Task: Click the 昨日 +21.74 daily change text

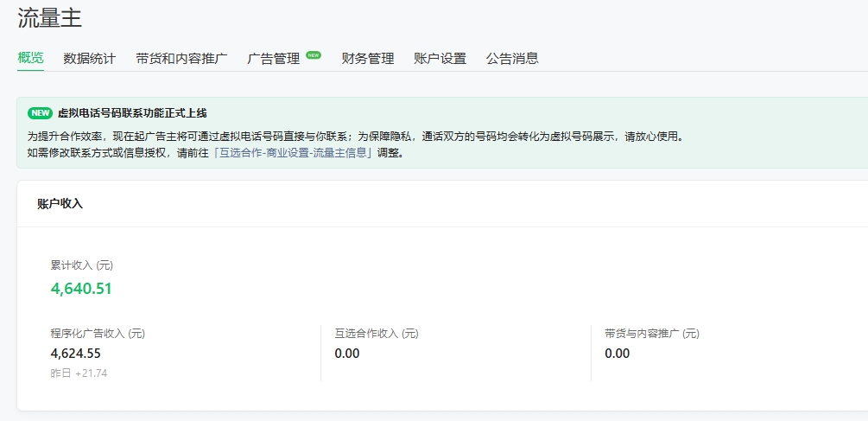Action: pos(79,373)
